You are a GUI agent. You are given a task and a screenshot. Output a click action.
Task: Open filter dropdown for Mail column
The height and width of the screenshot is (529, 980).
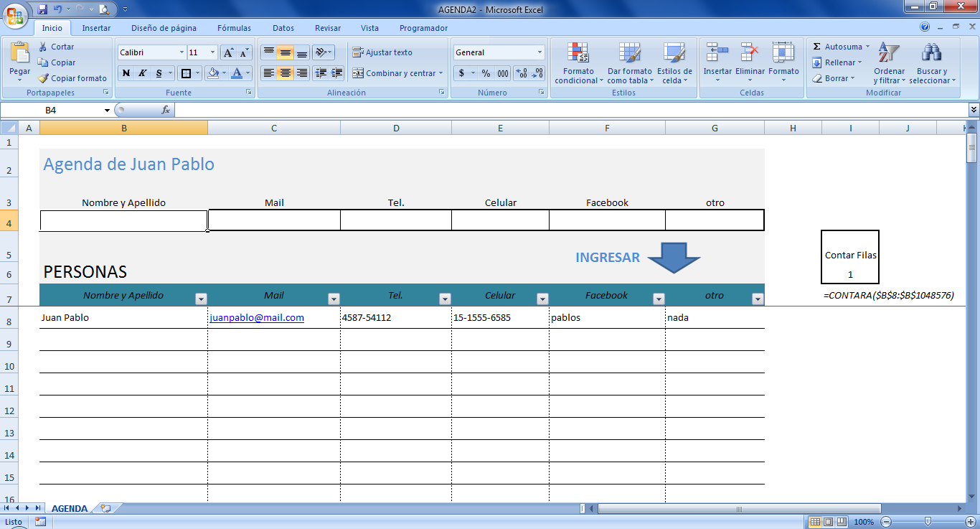pyautogui.click(x=334, y=299)
